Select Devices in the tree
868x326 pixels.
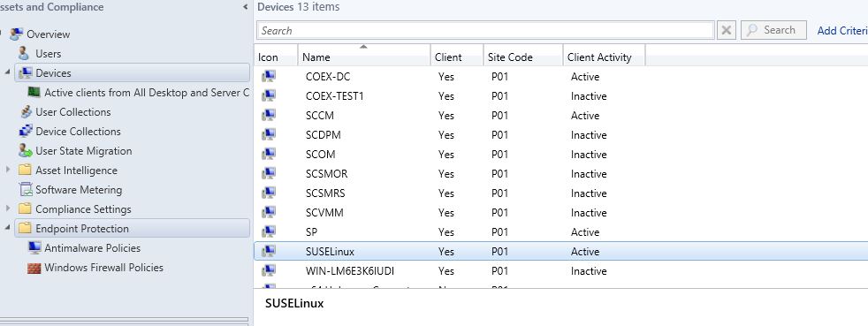53,73
